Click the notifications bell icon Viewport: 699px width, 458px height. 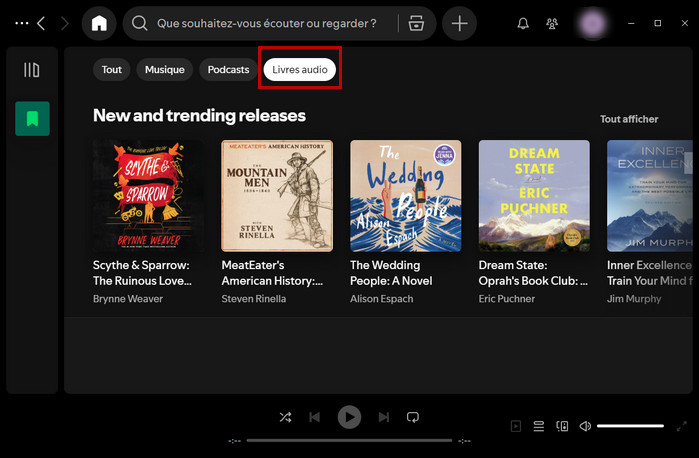click(522, 24)
